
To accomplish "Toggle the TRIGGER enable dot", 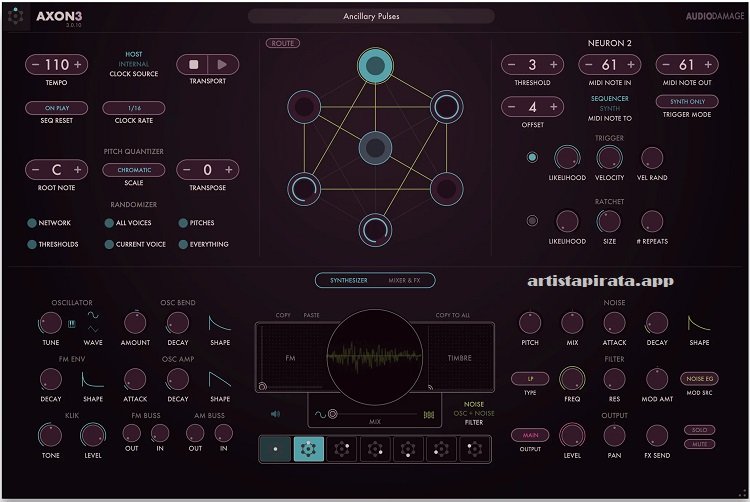I will pos(532,157).
